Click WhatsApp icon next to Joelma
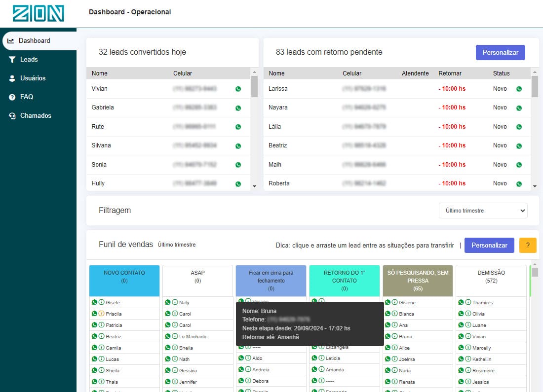 (388, 359)
